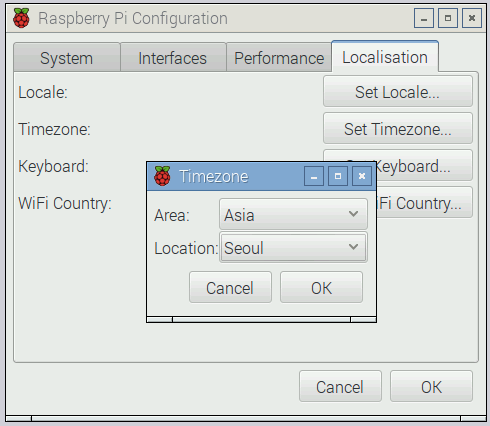The height and width of the screenshot is (426, 490).
Task: Minimize the Raspberry Pi Configuration window
Action: coord(424,18)
